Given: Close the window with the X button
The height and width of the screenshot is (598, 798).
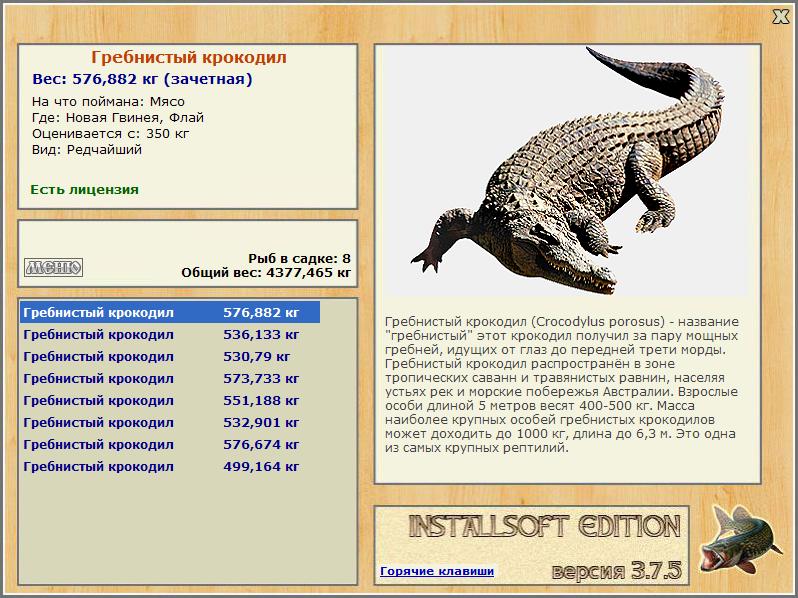Looking at the screenshot, I should (x=780, y=17).
